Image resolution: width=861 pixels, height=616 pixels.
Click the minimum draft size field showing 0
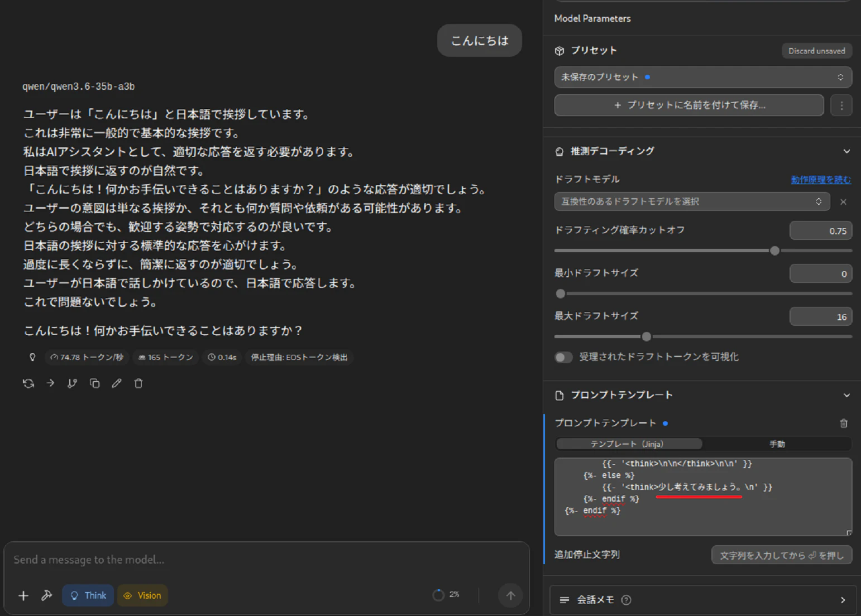tap(820, 273)
